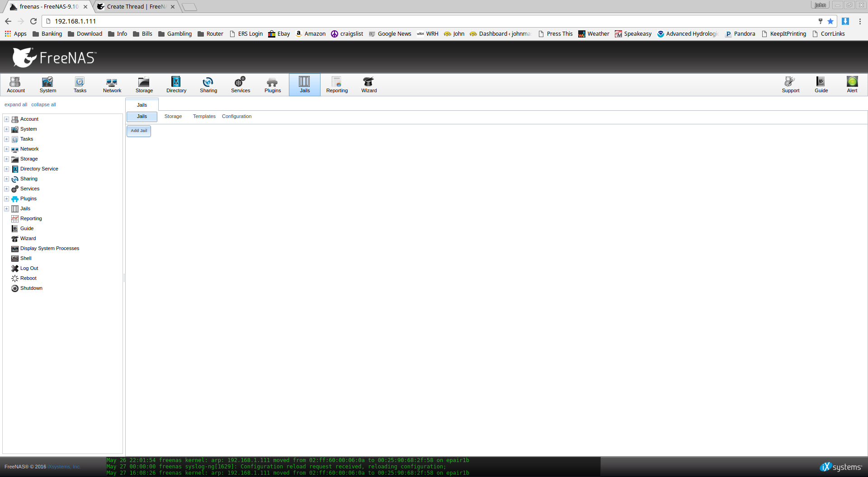Open the iXsystems, Inc. footer link
The height and width of the screenshot is (477, 868).
click(64, 467)
